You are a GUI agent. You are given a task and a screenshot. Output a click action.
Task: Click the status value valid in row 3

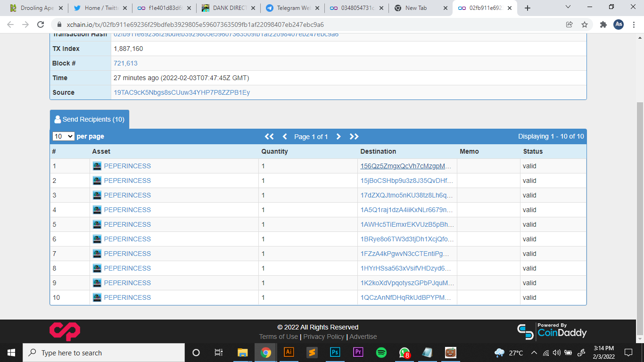tap(529, 195)
